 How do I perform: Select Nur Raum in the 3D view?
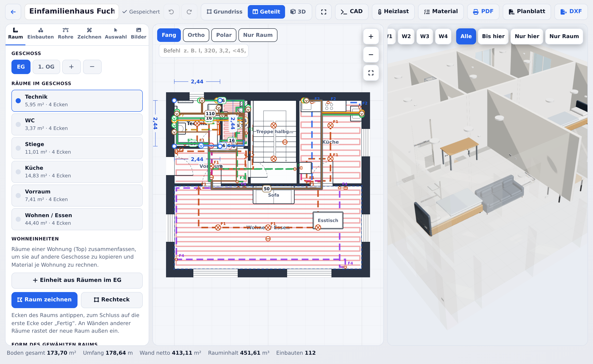click(564, 36)
